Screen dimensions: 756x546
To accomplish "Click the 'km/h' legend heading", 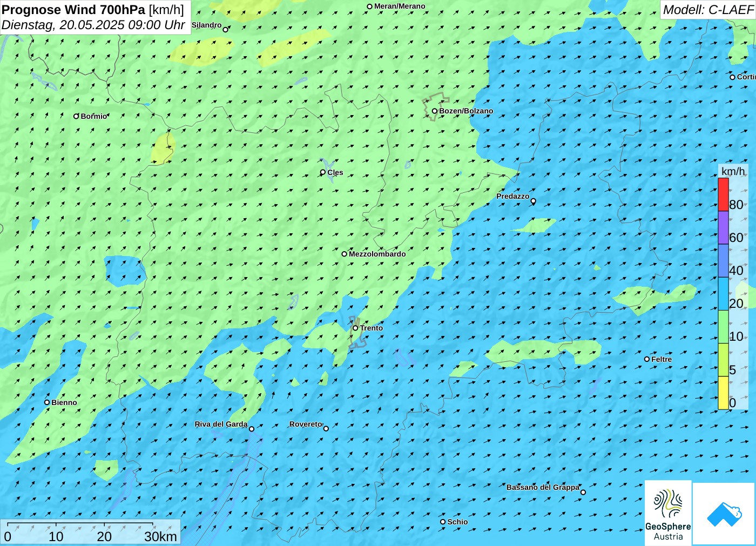I will pyautogui.click(x=733, y=171).
